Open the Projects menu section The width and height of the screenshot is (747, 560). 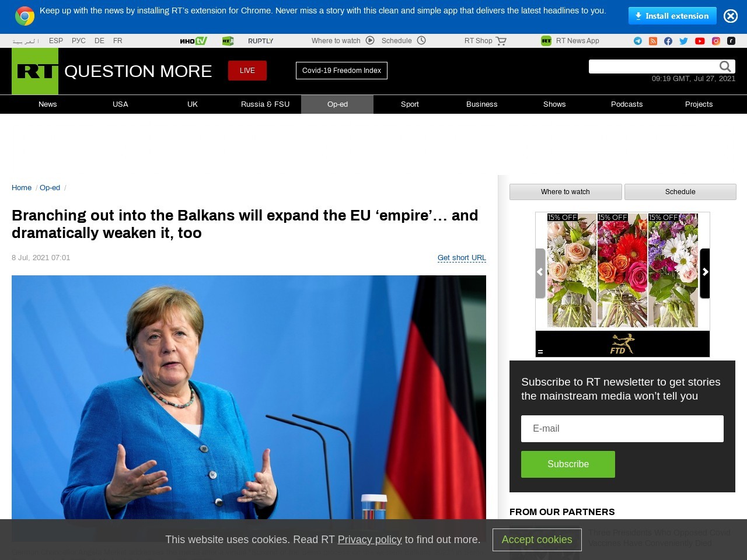[x=699, y=104]
